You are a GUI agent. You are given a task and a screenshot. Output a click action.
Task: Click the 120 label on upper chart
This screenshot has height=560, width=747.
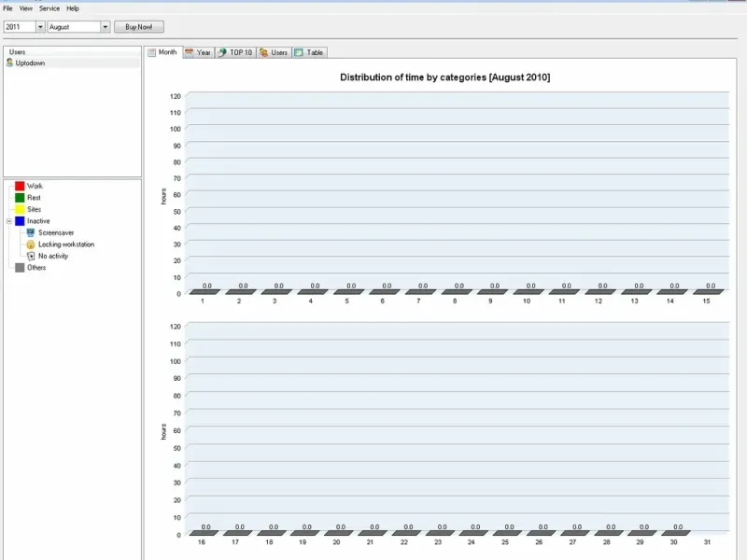(176, 96)
